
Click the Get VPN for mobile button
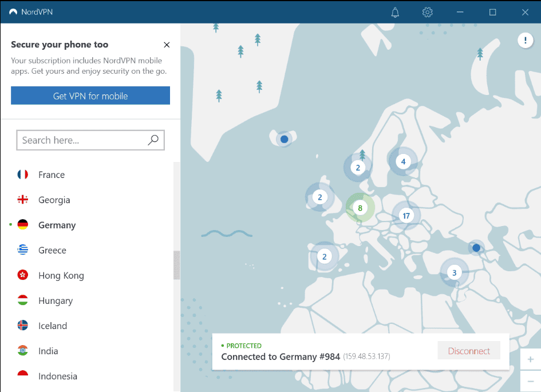tap(90, 95)
